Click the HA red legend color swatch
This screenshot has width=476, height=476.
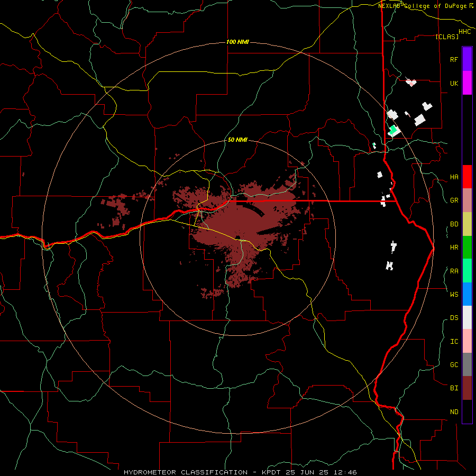(x=467, y=177)
